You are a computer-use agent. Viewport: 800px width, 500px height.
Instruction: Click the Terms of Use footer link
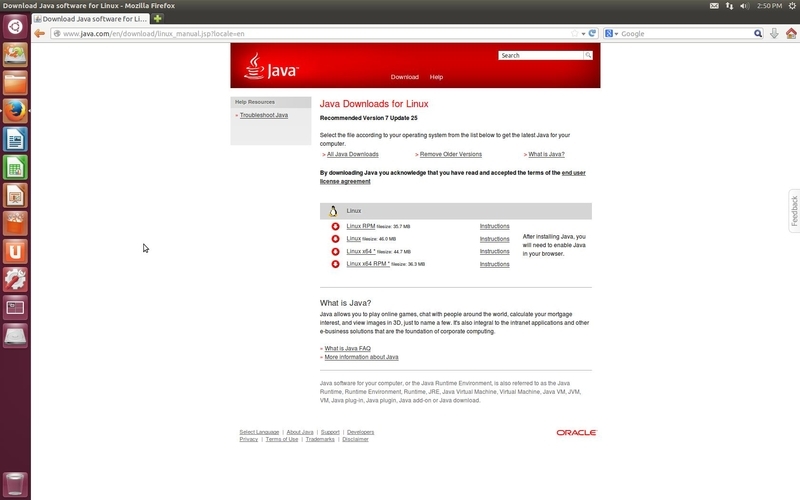tap(282, 439)
